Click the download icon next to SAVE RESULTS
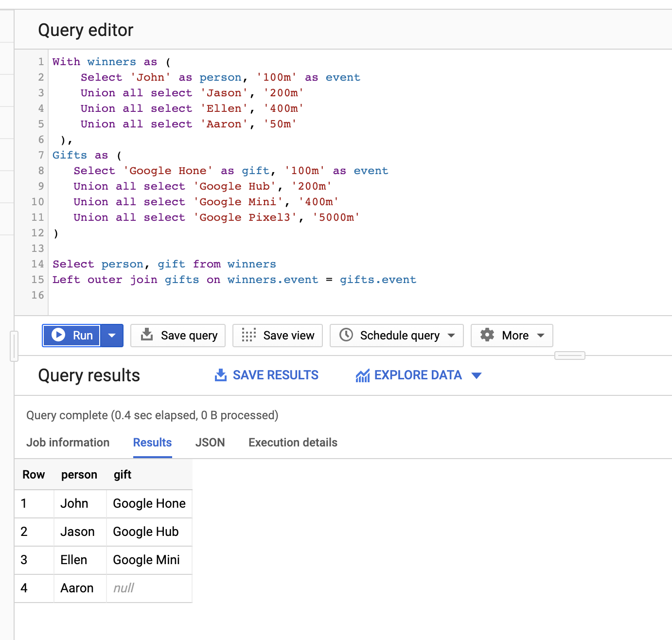 click(x=220, y=375)
